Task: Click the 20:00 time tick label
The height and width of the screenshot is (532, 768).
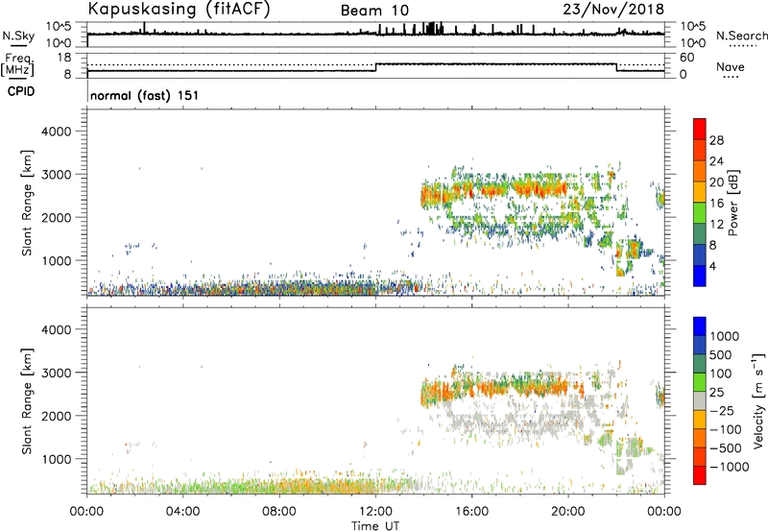Action: pos(568,512)
